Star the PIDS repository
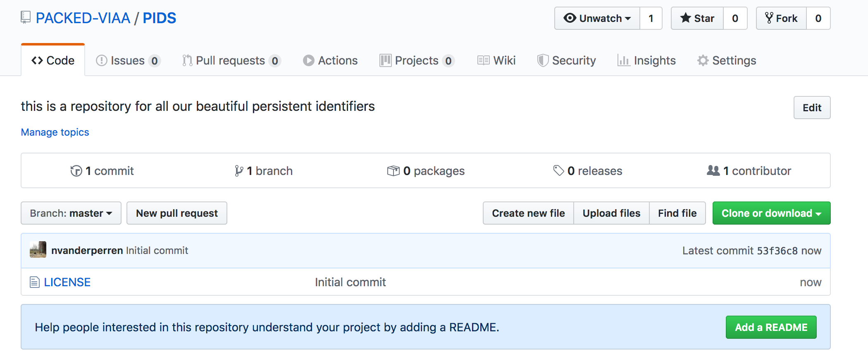This screenshot has height=364, width=868. 697,18
